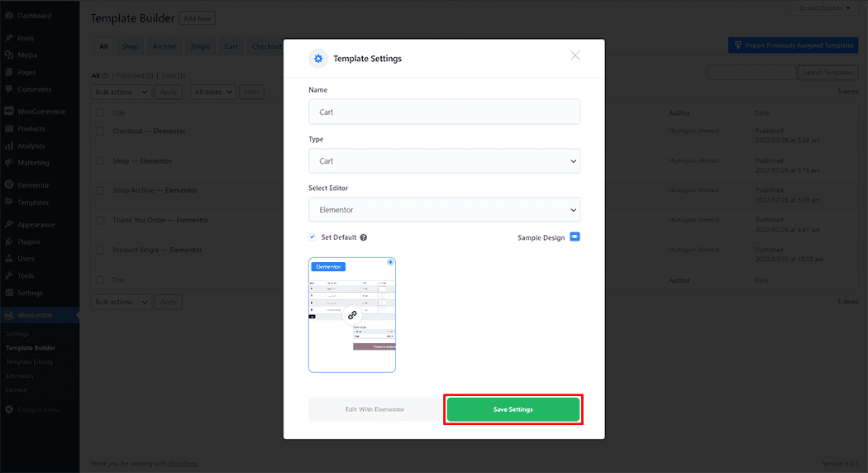The width and height of the screenshot is (868, 473).
Task: Open the Bulk actions dropdown at top
Action: 121,92
